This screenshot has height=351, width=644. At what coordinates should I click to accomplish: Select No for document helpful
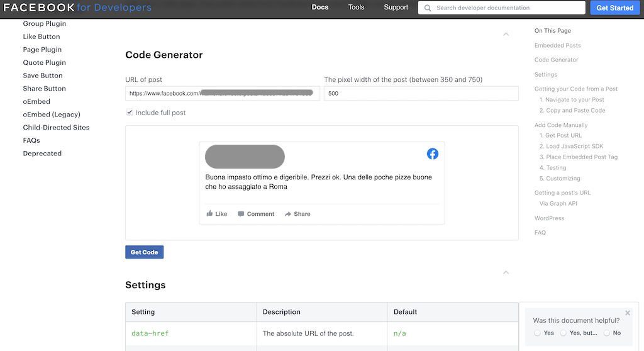[607, 333]
